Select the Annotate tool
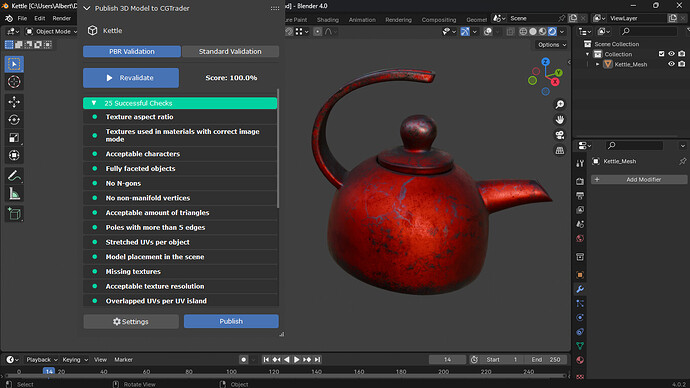The width and height of the screenshot is (690, 388). pyautogui.click(x=14, y=176)
